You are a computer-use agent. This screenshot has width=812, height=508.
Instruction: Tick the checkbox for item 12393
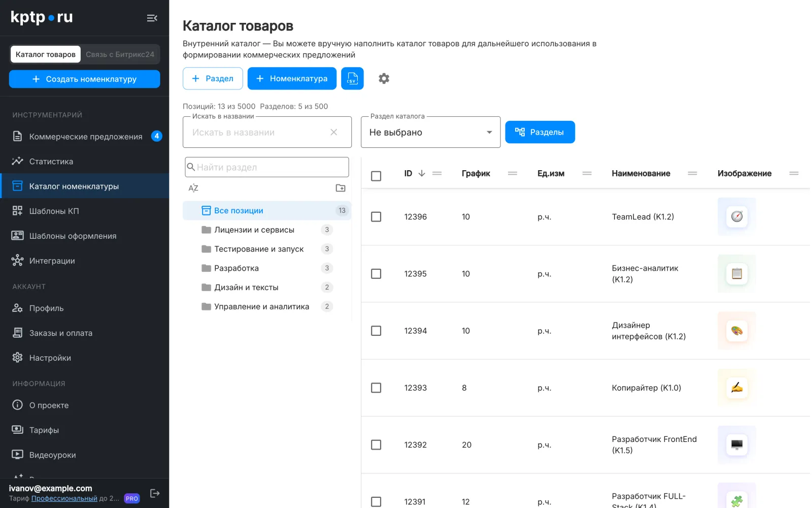click(x=376, y=388)
